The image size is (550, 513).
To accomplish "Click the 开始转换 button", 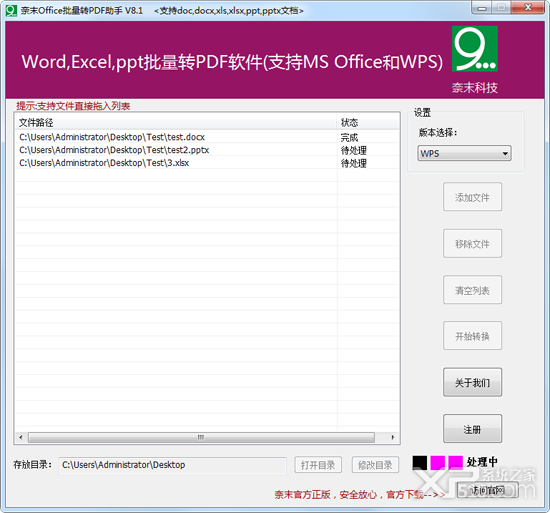I will (x=472, y=336).
